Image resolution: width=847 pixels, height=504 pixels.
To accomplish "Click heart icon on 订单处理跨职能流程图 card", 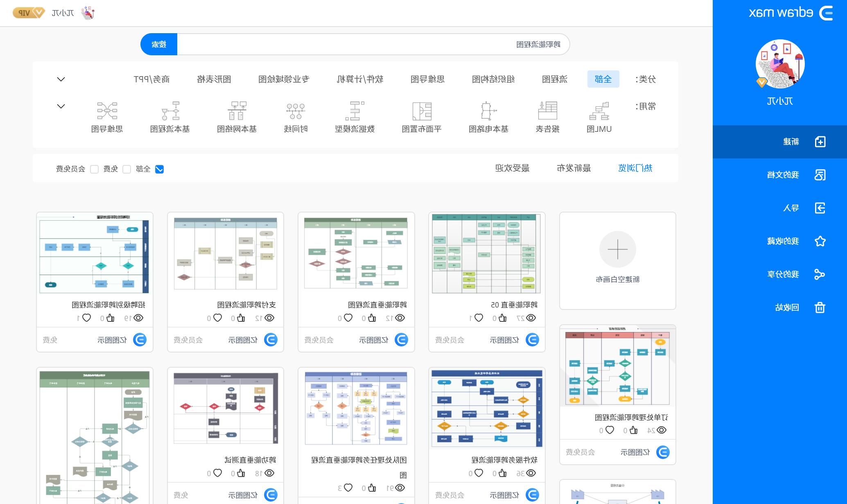I will tap(610, 430).
